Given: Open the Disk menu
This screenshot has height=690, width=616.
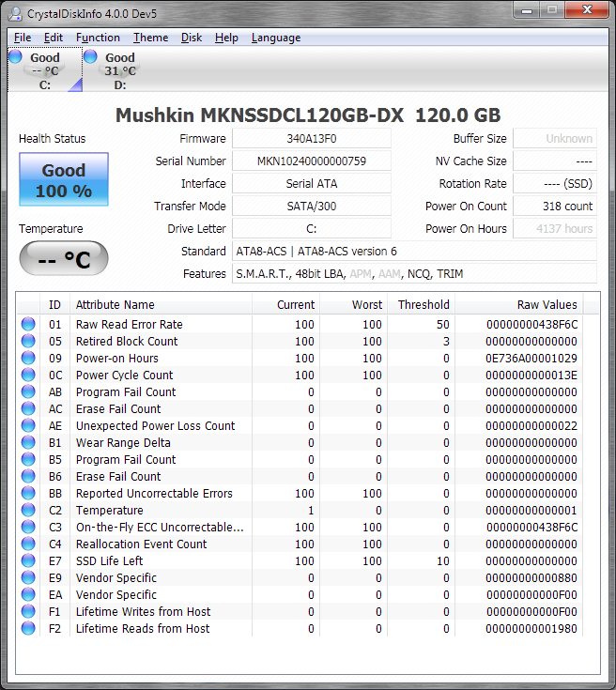Looking at the screenshot, I should [192, 38].
